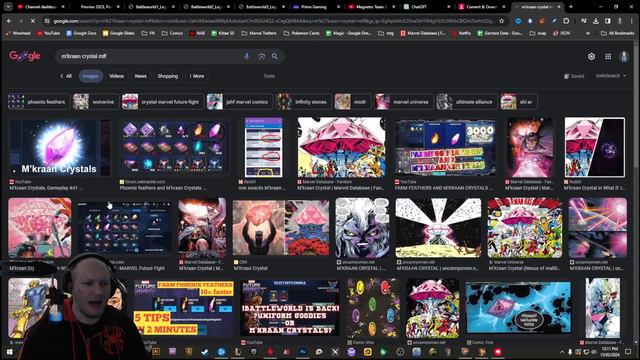This screenshot has width=640, height=360.
Task: Bookmark this page with the star icon
Action: 502,21
